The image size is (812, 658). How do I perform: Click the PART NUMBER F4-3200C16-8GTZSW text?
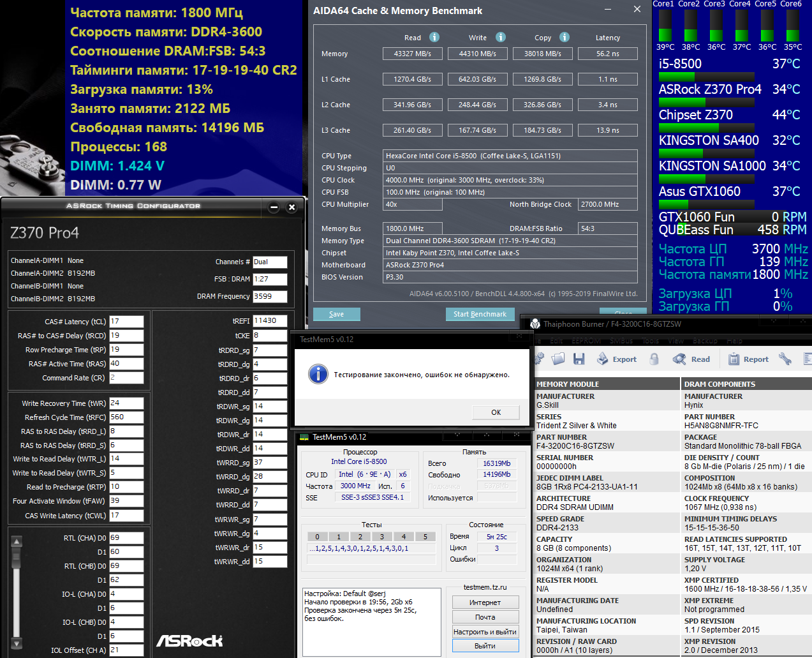click(575, 446)
